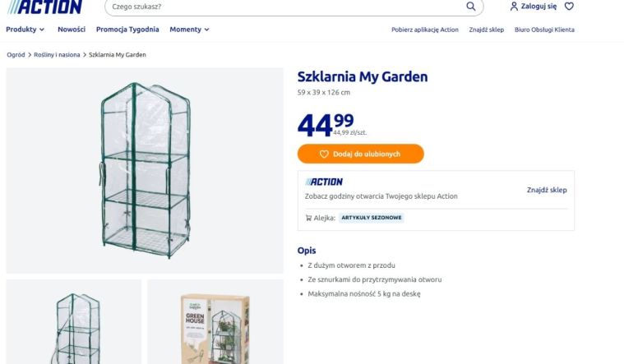
Task: Click the Action logo in header
Action: coord(44,7)
